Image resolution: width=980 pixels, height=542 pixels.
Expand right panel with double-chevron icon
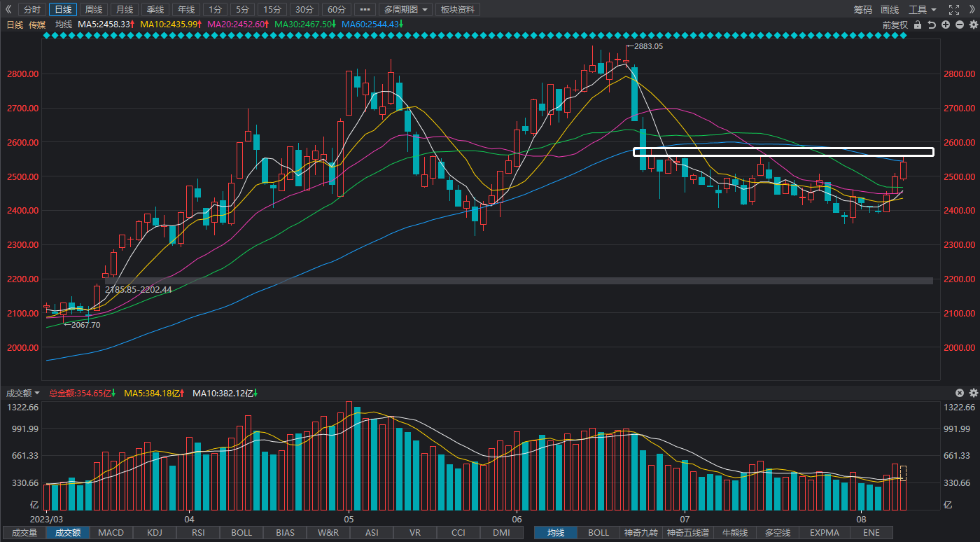click(972, 10)
